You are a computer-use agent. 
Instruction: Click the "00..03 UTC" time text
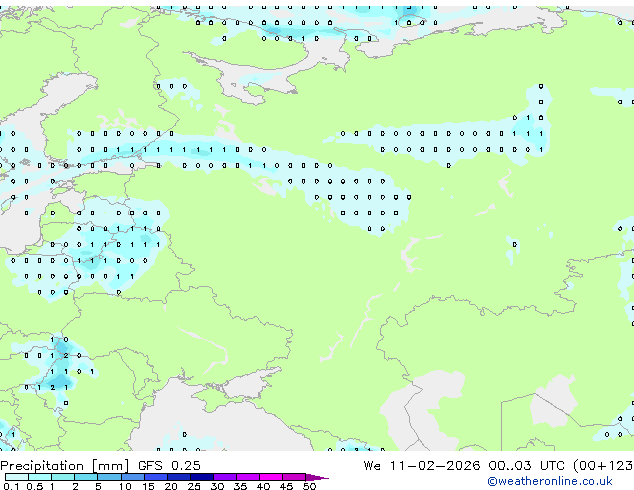coord(526,466)
